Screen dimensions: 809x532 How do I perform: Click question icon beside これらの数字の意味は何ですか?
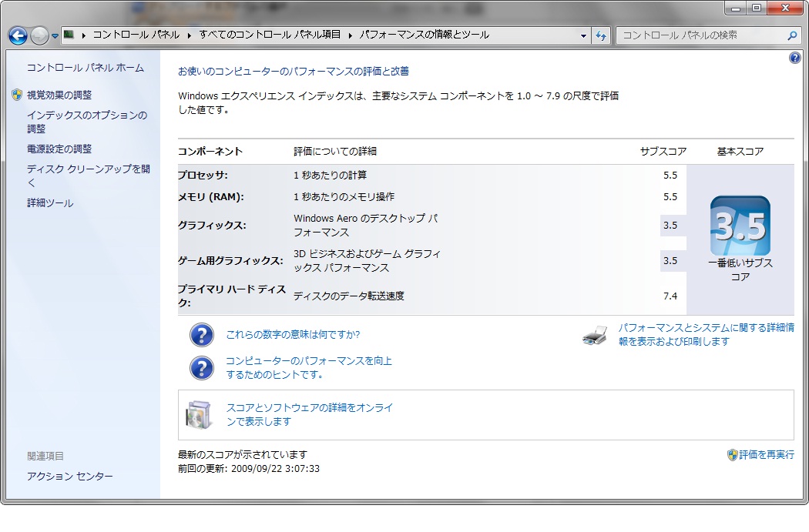[202, 335]
